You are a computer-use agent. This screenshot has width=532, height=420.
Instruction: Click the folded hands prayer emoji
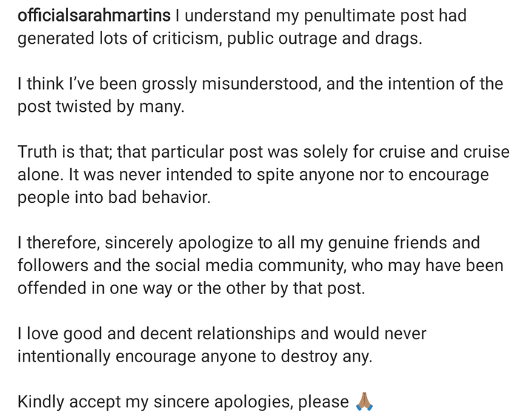[x=364, y=401]
